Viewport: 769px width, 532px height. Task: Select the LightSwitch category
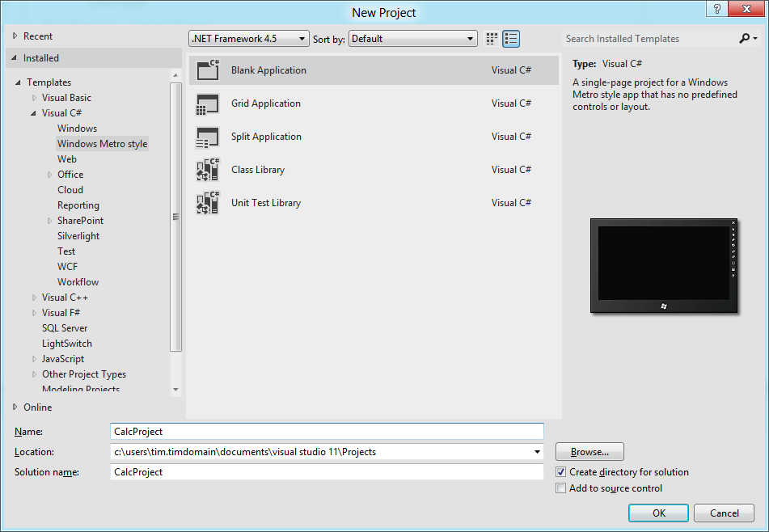point(66,344)
